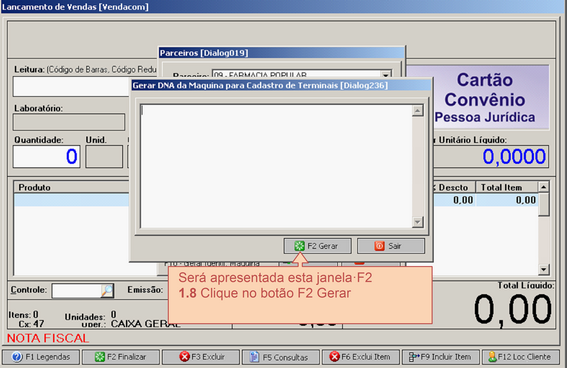Click the Leitura barcode input field
This screenshot has height=368, width=567.
click(71, 86)
